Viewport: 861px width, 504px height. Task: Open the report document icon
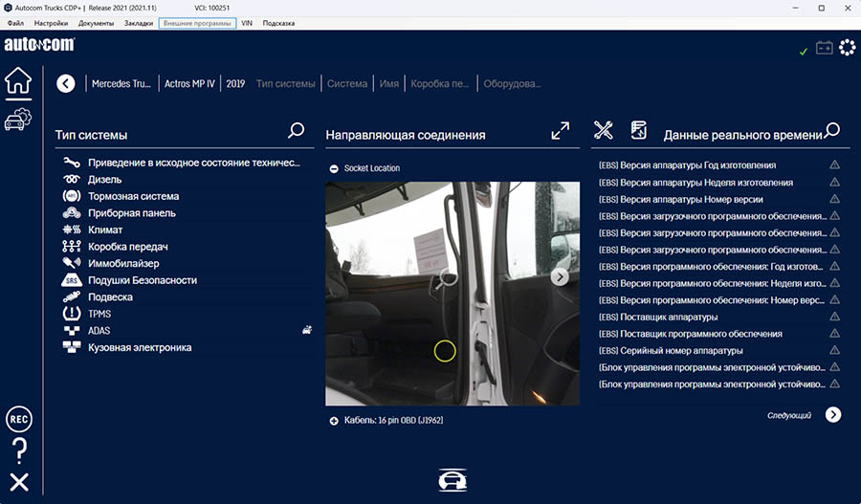pyautogui.click(x=639, y=130)
